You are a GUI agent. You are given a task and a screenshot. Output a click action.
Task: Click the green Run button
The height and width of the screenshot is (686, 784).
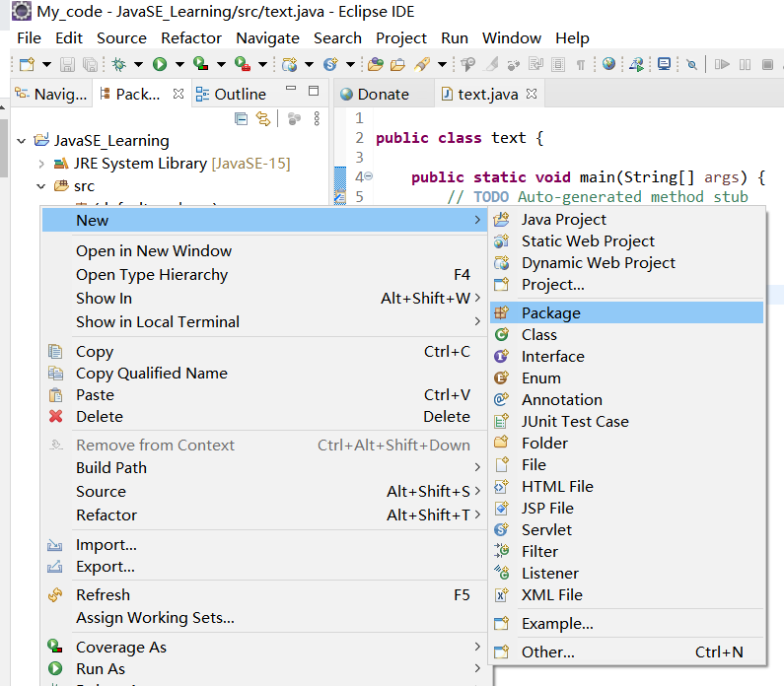pos(160,64)
